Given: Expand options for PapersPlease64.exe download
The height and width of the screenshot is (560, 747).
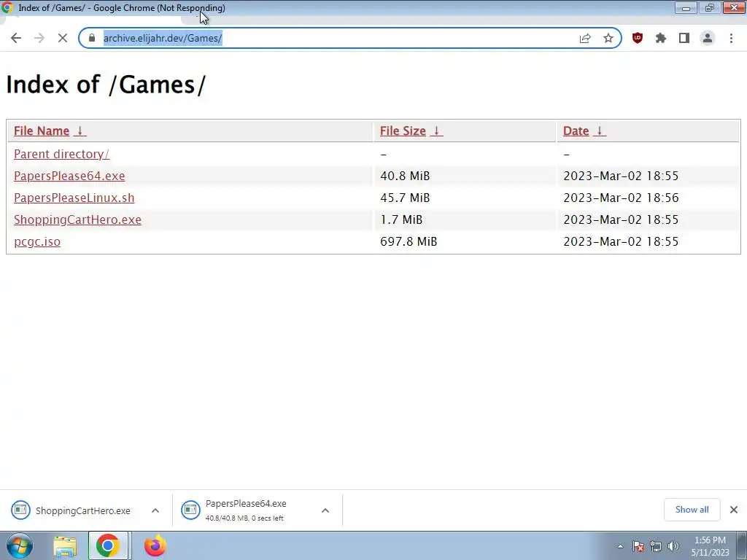Looking at the screenshot, I should coord(325,510).
